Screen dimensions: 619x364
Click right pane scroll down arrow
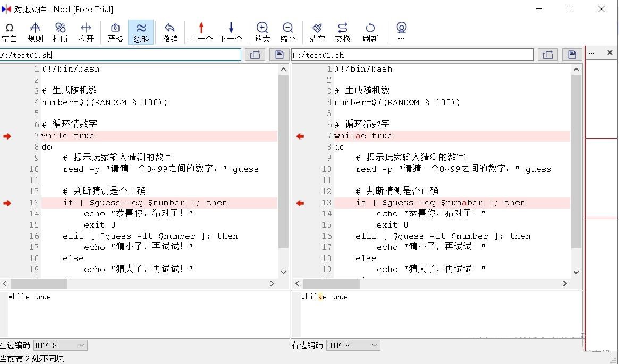pos(576,272)
